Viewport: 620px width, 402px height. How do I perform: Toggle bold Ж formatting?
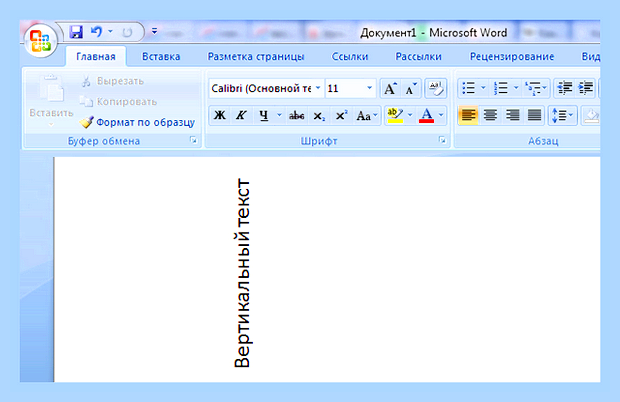pos(219,115)
